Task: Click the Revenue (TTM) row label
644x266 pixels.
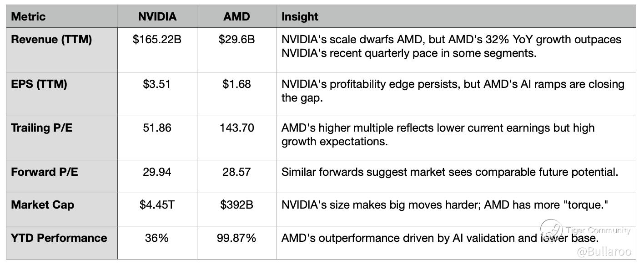Action: click(x=51, y=40)
